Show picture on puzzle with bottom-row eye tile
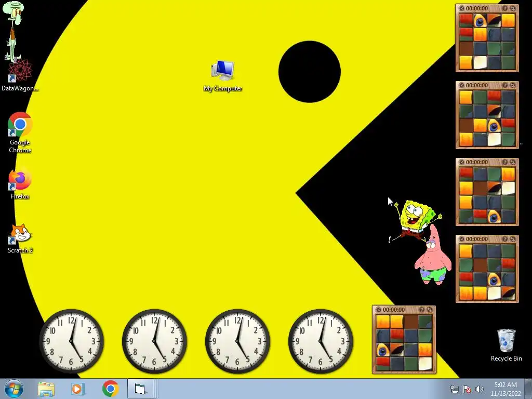 (505, 162)
